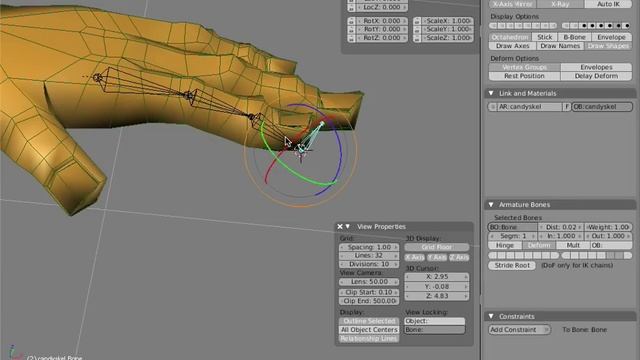Switch bone display to Envelope
Viewport: 640px width, 360px height.
[x=611, y=37]
